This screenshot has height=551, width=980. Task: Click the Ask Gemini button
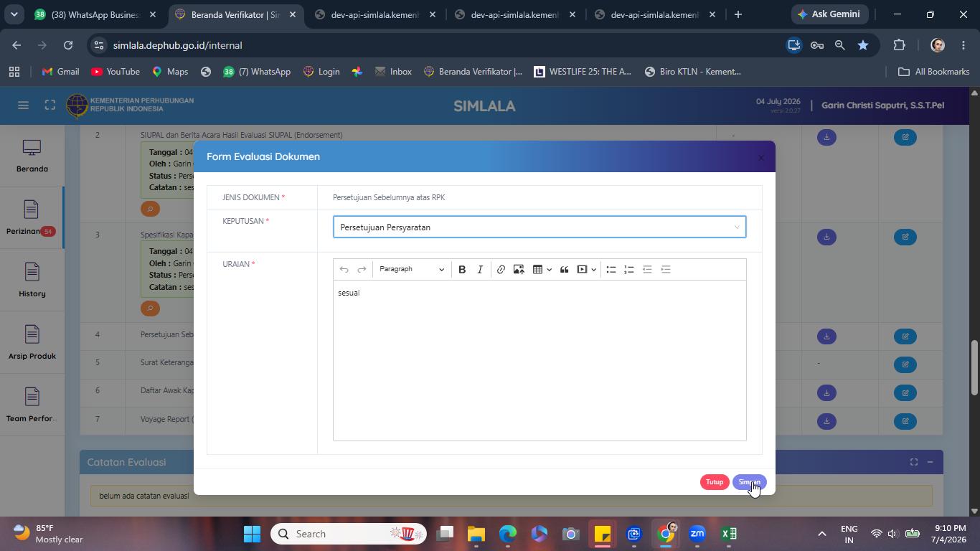(829, 14)
